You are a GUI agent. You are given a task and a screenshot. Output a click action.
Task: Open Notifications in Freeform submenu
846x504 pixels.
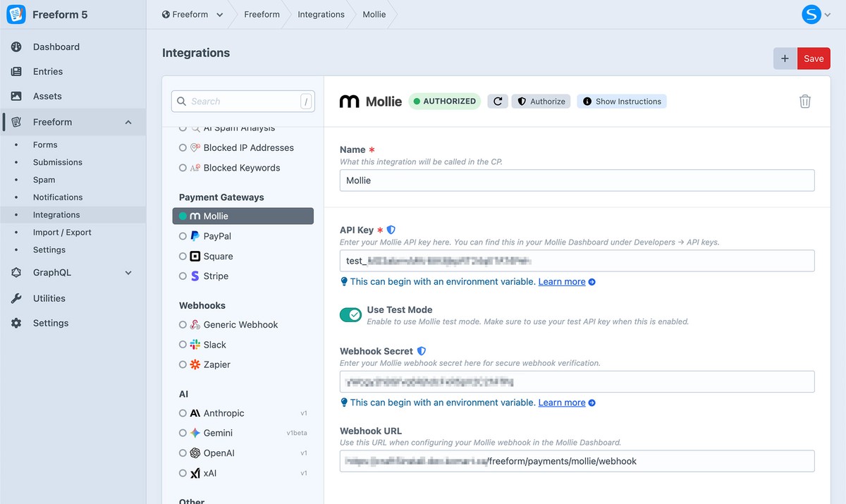58,197
